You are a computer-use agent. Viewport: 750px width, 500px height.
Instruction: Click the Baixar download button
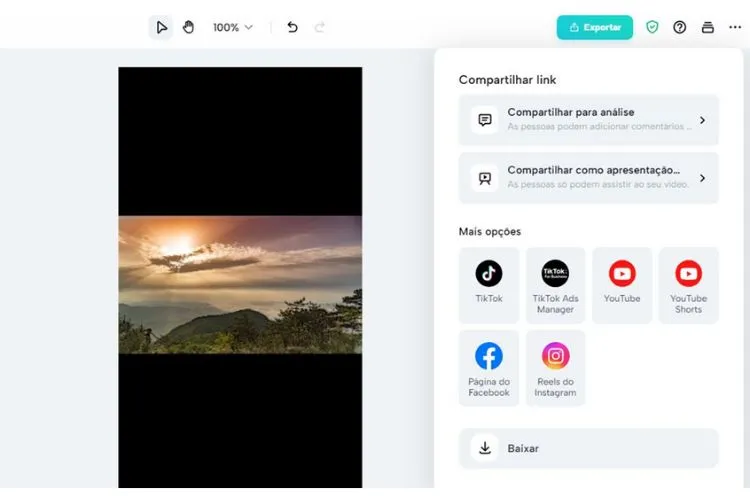coord(588,448)
